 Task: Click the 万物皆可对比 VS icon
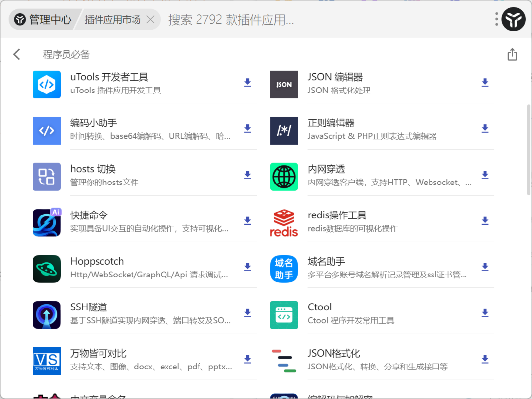click(46, 361)
